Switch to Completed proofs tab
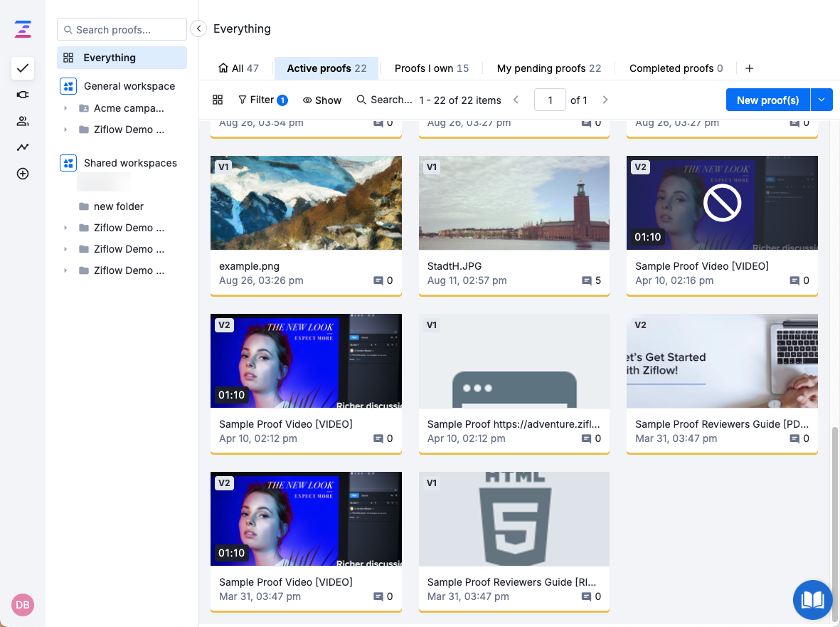The height and width of the screenshot is (627, 840). (676, 68)
